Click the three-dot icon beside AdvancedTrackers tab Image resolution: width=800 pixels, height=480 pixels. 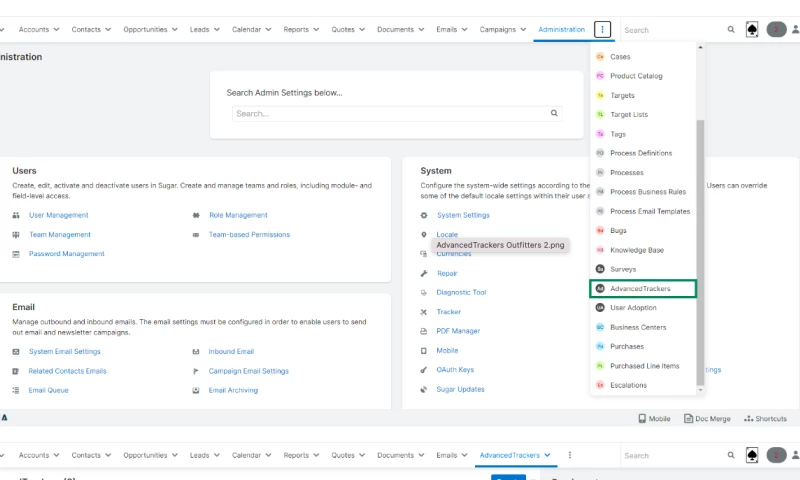[570, 455]
